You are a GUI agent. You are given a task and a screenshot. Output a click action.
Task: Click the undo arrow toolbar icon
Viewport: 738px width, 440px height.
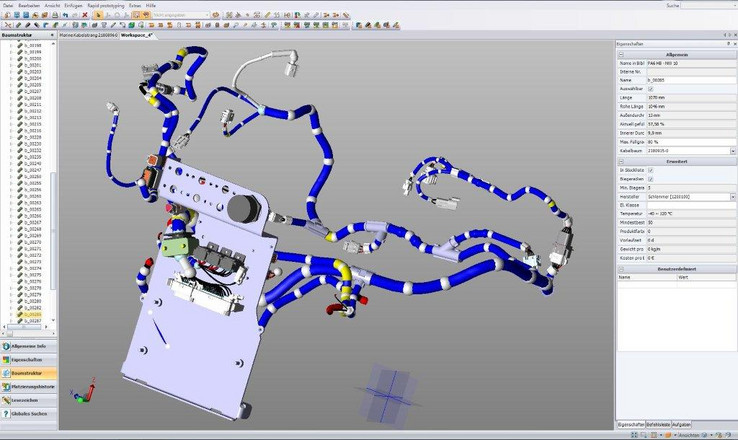click(66, 16)
